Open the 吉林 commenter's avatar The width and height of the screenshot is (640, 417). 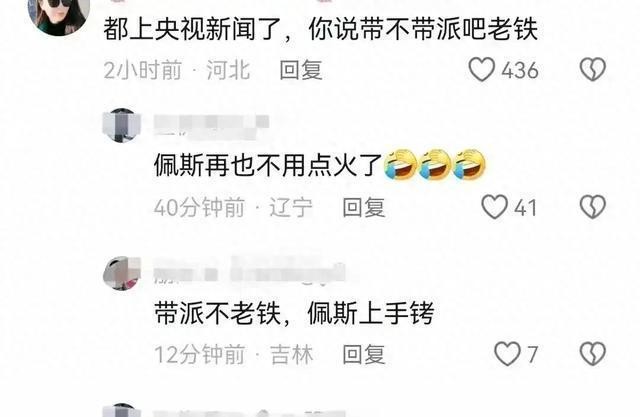121,273
